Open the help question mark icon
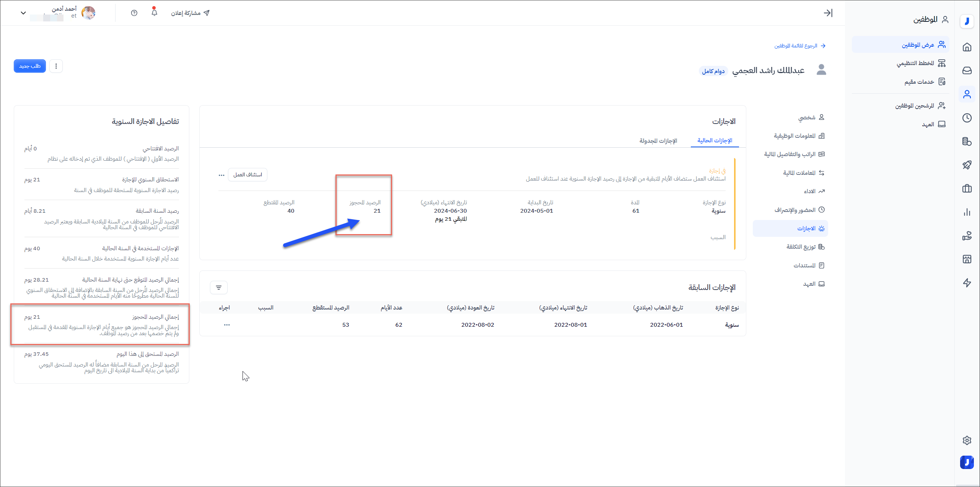 tap(134, 13)
